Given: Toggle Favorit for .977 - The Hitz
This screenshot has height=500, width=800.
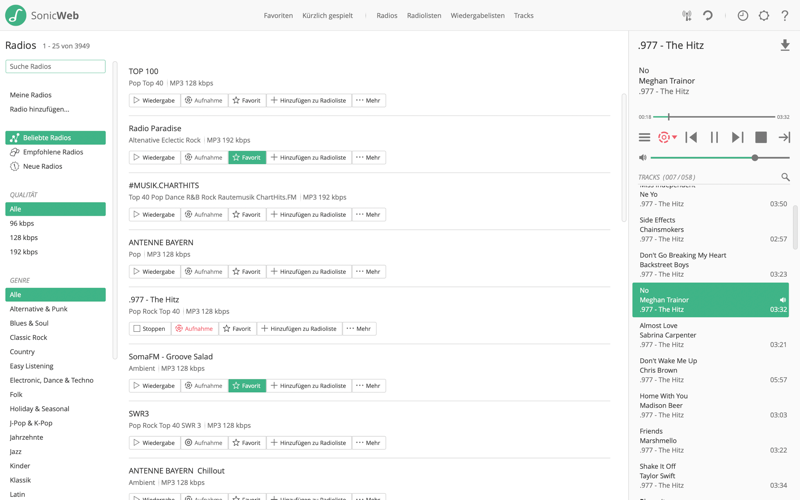Looking at the screenshot, I should (238, 329).
